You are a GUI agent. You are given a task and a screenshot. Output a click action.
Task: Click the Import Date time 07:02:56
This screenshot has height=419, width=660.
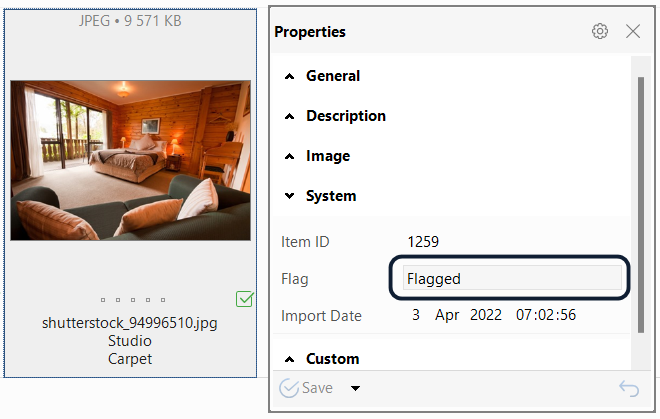tap(544, 316)
